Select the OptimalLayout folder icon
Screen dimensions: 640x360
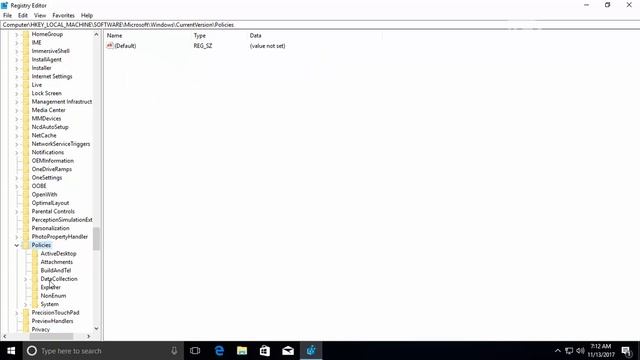(26, 203)
